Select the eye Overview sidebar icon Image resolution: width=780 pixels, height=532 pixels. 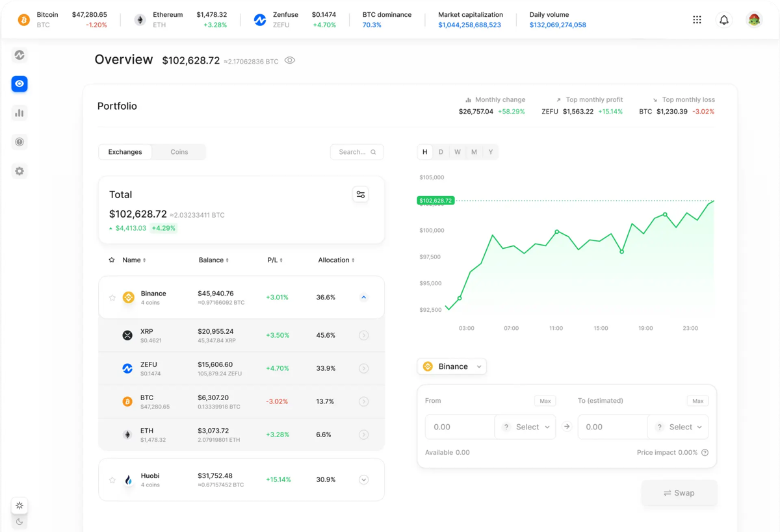pos(19,84)
